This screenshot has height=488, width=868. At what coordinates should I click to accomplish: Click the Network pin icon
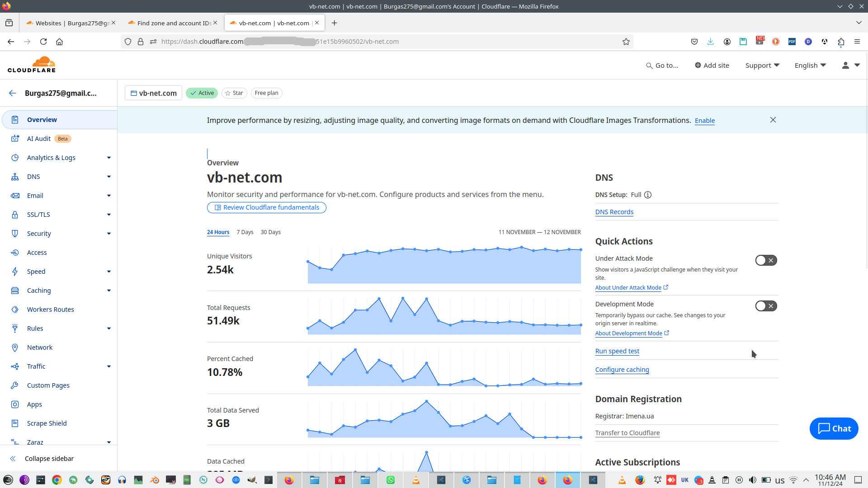coord(15,347)
